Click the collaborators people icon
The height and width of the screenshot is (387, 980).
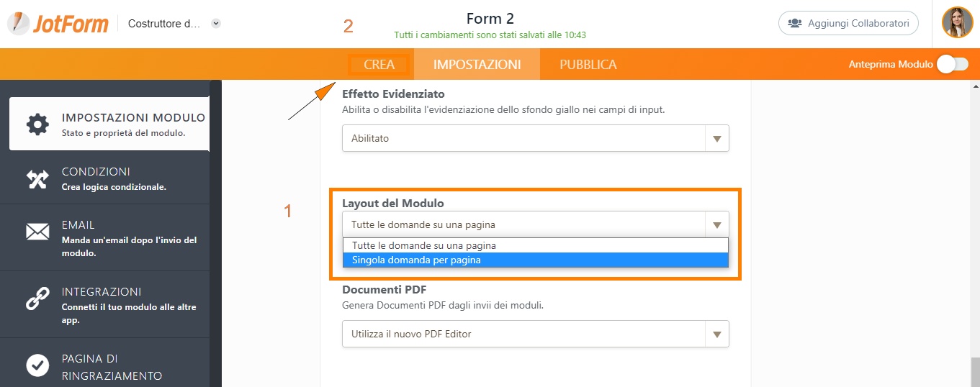(795, 23)
